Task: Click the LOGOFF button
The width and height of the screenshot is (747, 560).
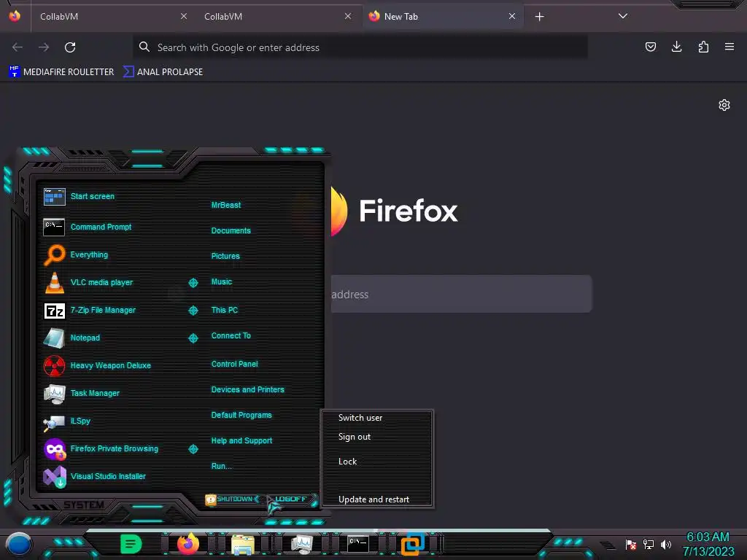Action: pyautogui.click(x=291, y=499)
